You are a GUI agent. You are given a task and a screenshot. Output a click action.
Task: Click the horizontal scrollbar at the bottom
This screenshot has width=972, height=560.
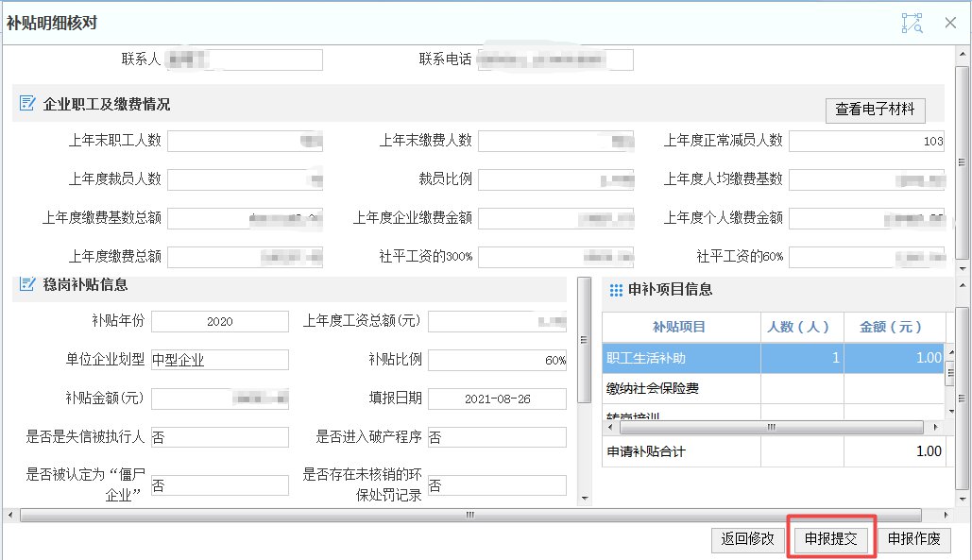[x=468, y=516]
